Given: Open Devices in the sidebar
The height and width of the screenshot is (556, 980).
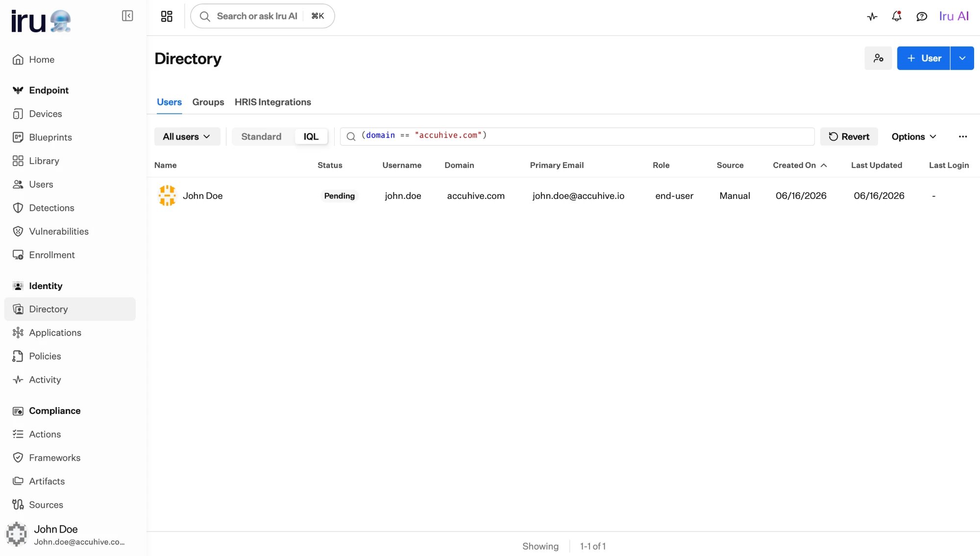Looking at the screenshot, I should [x=70, y=114].
